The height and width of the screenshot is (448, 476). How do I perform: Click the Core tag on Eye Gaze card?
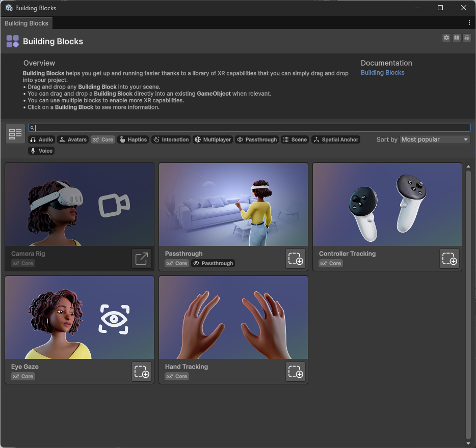click(x=23, y=376)
